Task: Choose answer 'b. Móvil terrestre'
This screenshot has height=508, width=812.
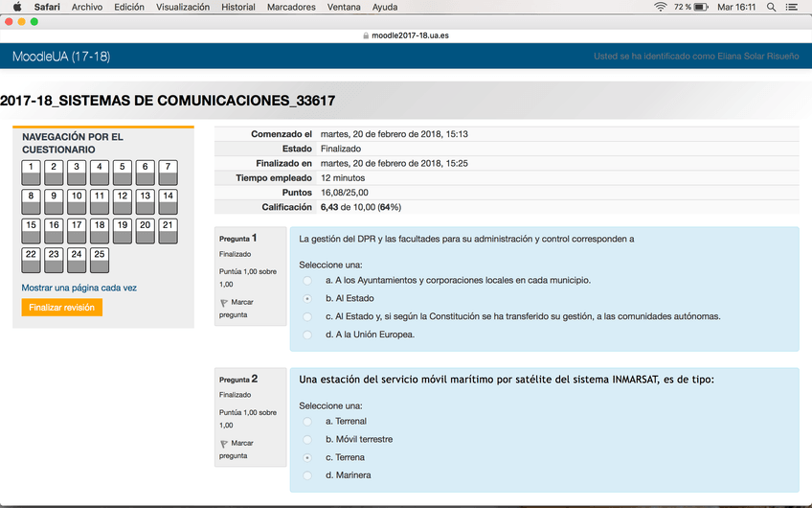Action: [307, 439]
